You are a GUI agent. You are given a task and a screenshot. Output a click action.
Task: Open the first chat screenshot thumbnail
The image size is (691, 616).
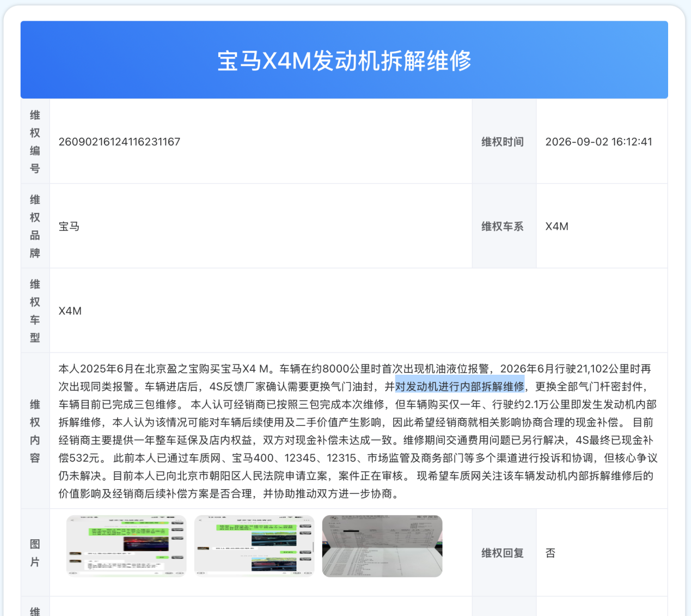[x=126, y=546]
